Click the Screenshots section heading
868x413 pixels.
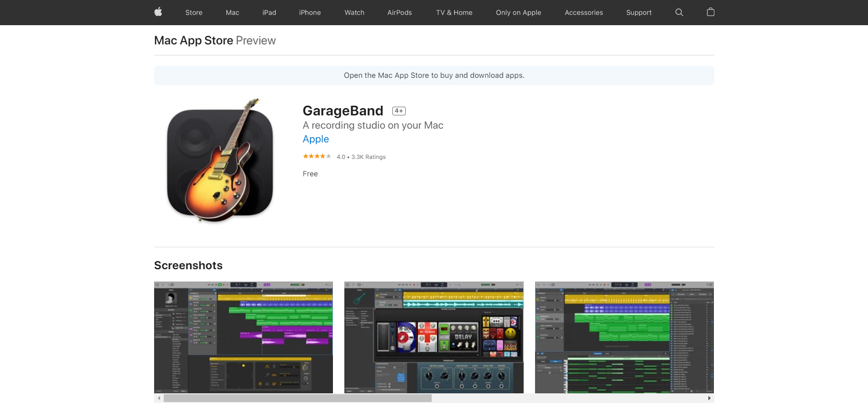(188, 266)
